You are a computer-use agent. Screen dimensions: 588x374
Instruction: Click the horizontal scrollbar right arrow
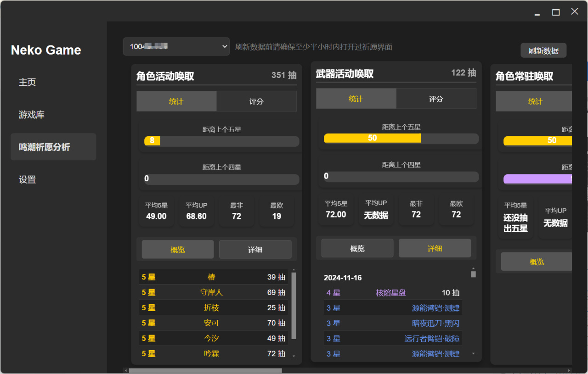tap(569, 370)
